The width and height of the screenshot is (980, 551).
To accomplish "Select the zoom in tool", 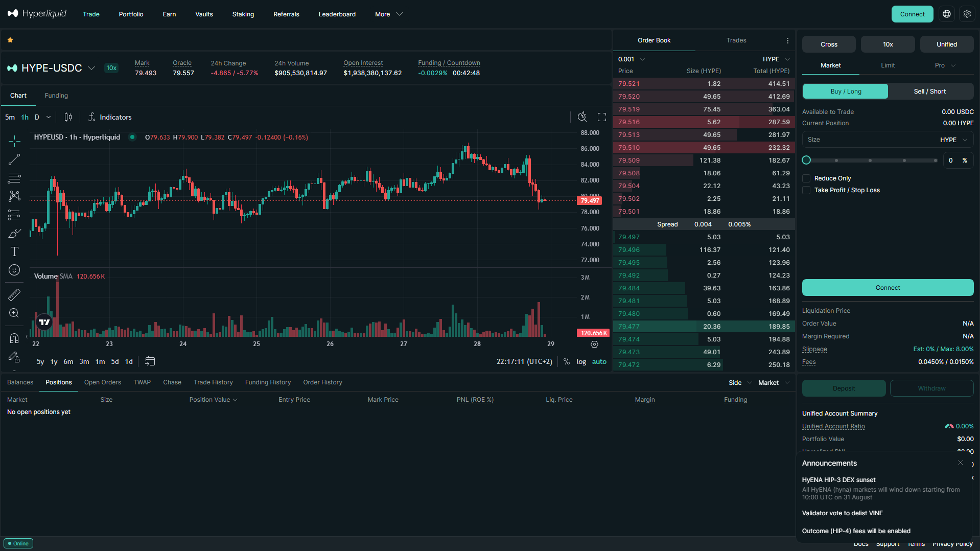I will (14, 313).
